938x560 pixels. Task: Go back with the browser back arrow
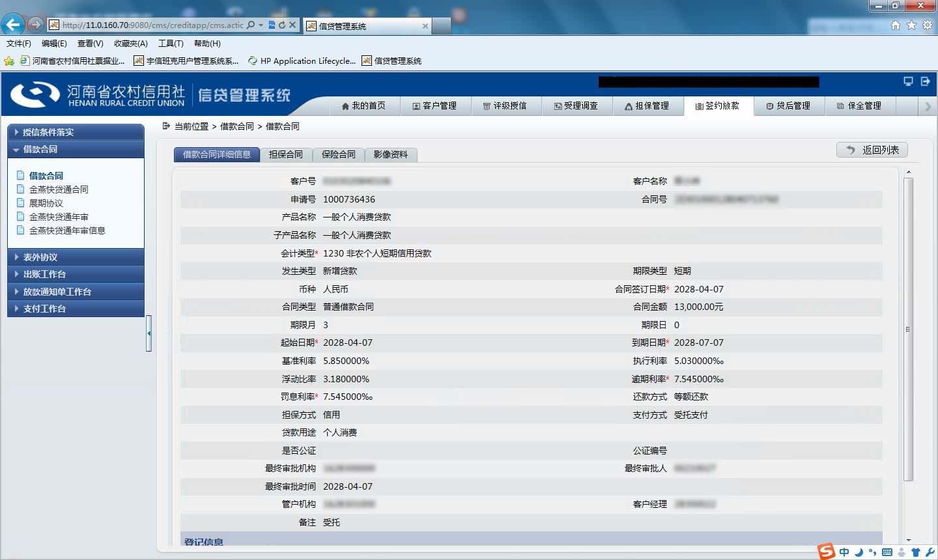pyautogui.click(x=13, y=25)
